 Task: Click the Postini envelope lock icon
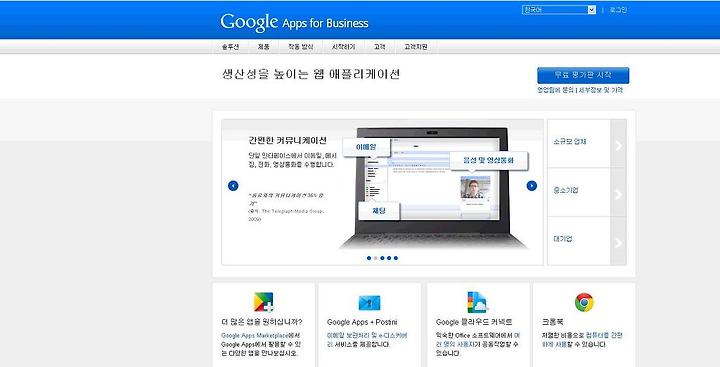coord(369,303)
